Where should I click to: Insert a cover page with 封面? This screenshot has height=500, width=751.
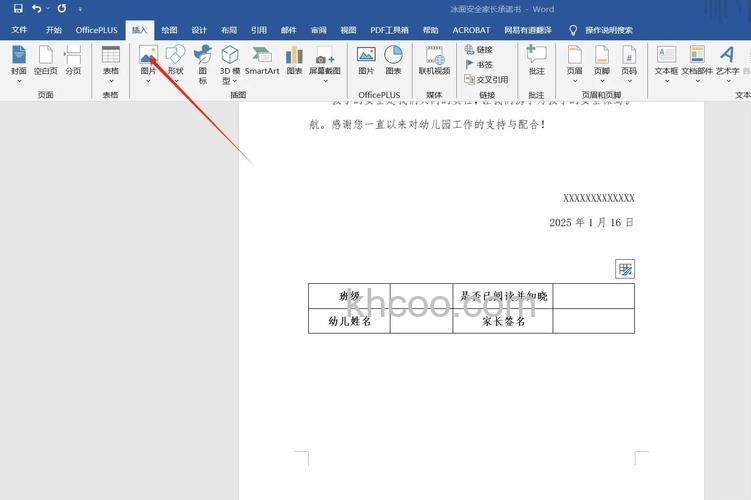pyautogui.click(x=19, y=64)
